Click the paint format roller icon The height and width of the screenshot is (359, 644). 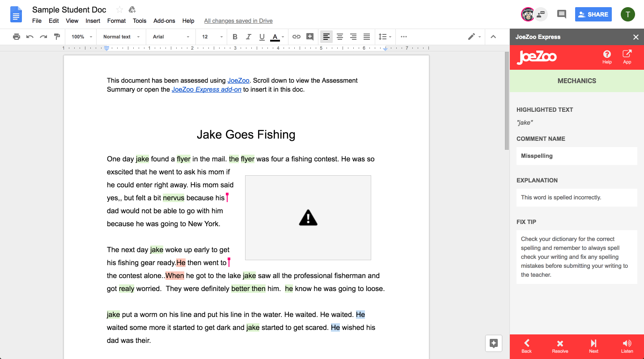click(57, 37)
